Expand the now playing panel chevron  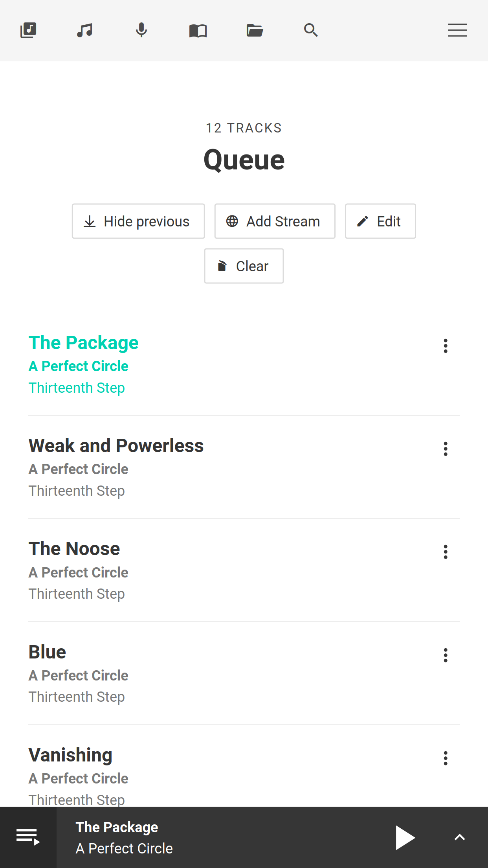pos(459,837)
